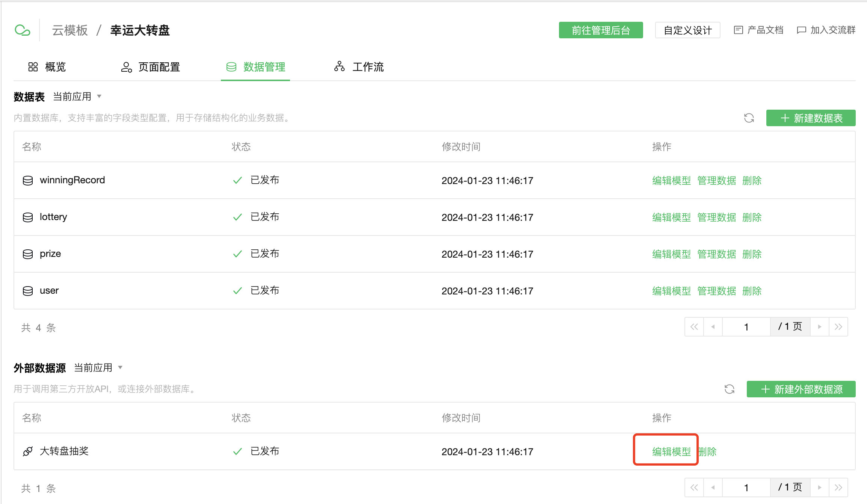Viewport: 867px width, 504px height.
Task: Click the winningRecord table name
Action: tap(72, 180)
